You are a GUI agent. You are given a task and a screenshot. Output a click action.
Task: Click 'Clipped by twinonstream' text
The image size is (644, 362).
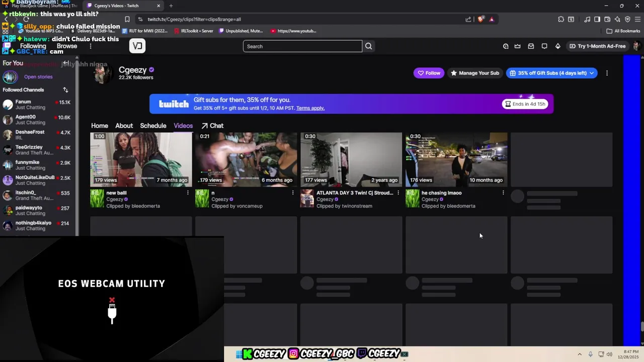[344, 206]
